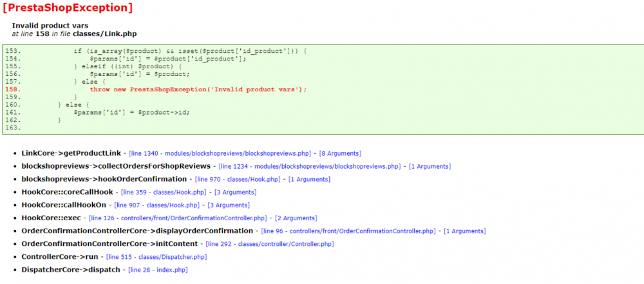This screenshot has width=644, height=284.
Task: Open link line 970 classes/Hook.php
Action: point(238,179)
